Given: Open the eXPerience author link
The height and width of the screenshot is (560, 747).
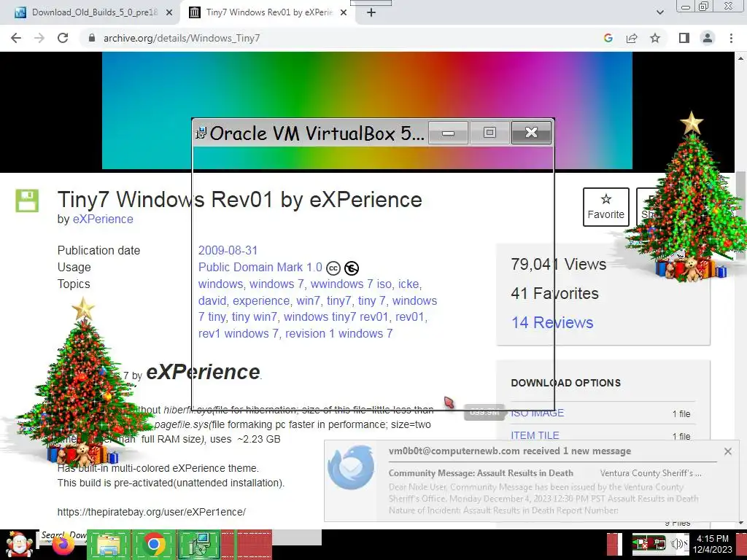Looking at the screenshot, I should (x=103, y=219).
